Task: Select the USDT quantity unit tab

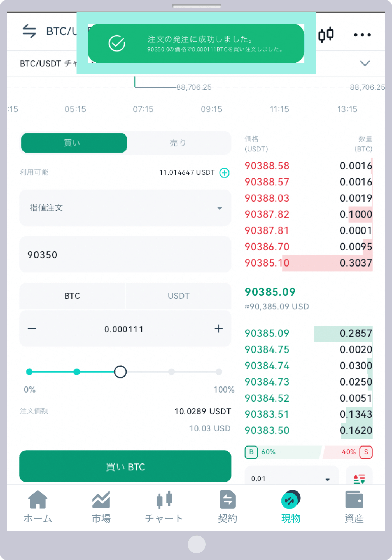Action: point(179,296)
